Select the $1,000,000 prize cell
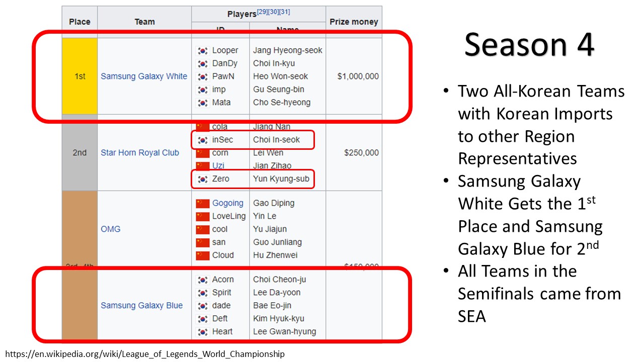 (x=358, y=76)
